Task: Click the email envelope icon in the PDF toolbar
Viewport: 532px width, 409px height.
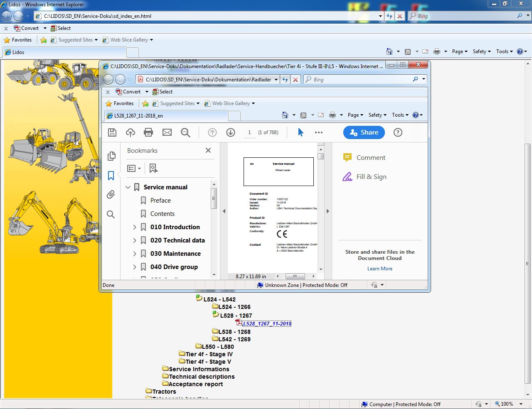Action: [167, 132]
